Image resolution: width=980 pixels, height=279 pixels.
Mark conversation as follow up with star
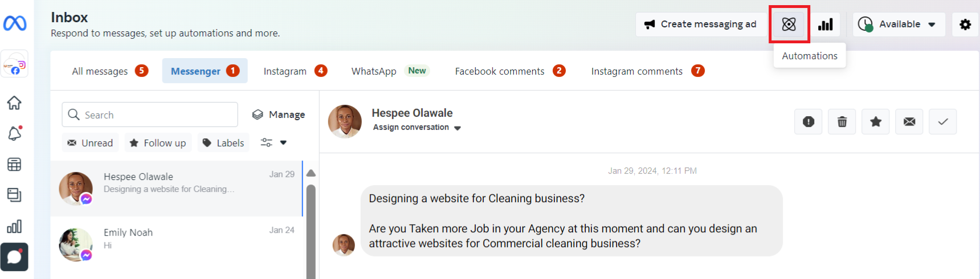(876, 122)
